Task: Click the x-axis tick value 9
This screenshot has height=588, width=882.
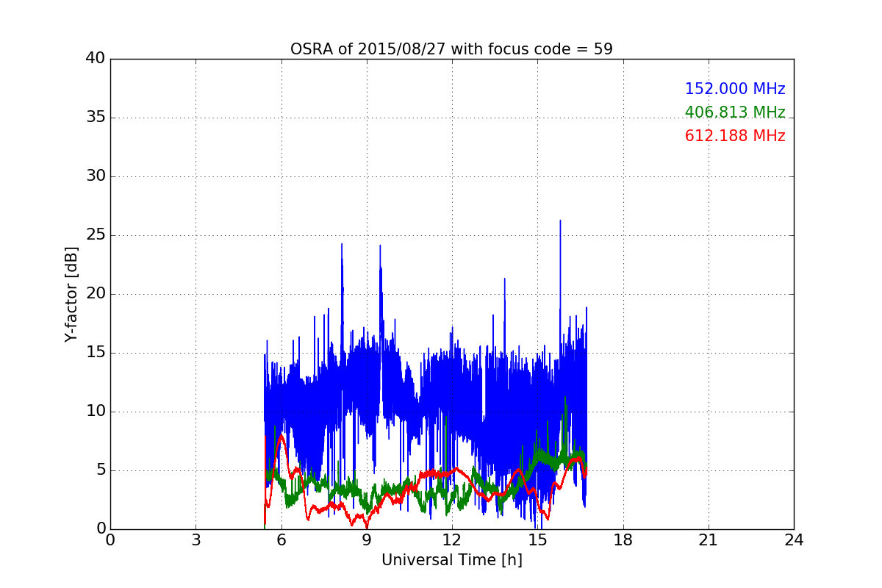Action: click(x=367, y=540)
